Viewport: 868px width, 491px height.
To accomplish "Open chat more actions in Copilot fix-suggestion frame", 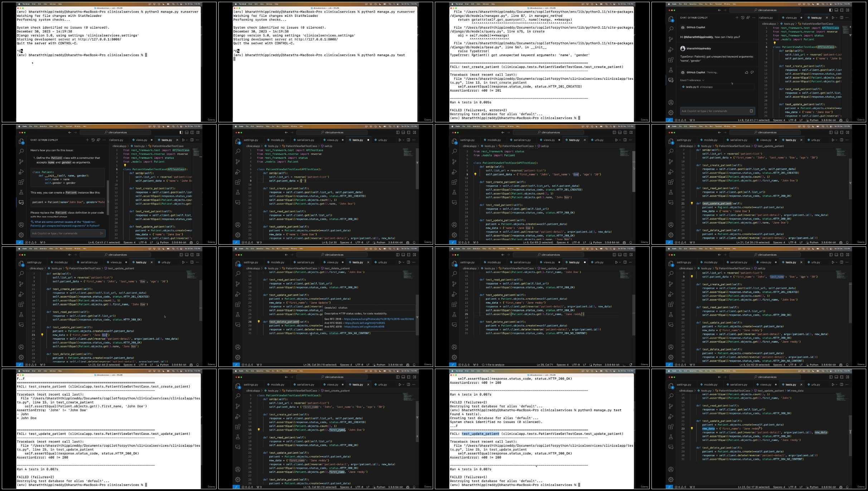I will point(104,140).
